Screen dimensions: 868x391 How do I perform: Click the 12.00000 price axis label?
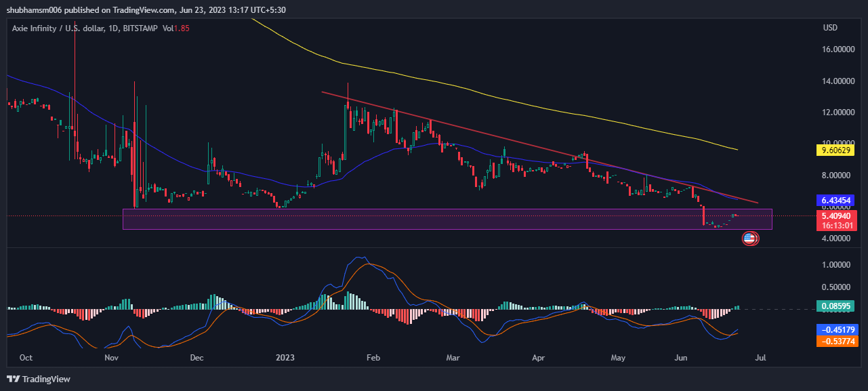838,112
